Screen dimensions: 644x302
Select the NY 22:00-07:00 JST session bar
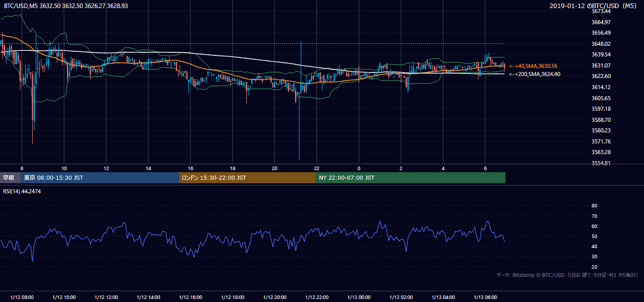point(411,178)
